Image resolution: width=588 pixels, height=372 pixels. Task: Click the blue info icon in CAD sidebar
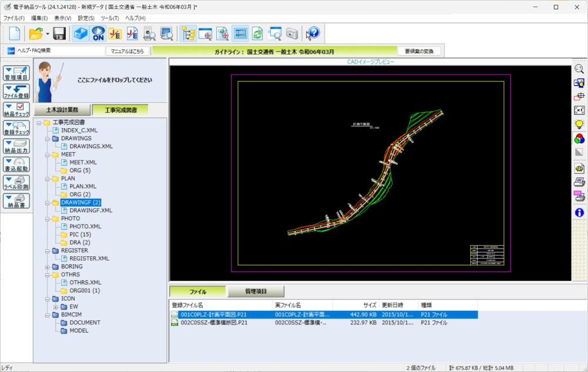(x=579, y=212)
